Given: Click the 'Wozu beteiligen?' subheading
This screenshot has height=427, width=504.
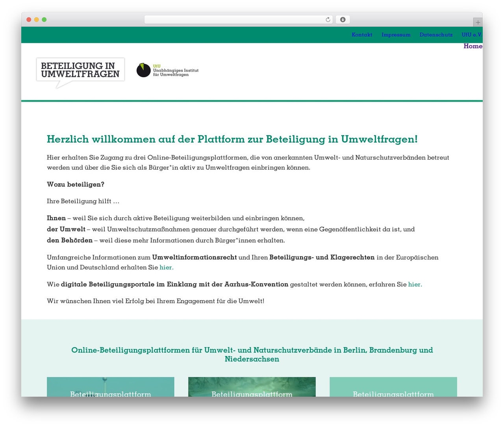Looking at the screenshot, I should click(x=76, y=184).
